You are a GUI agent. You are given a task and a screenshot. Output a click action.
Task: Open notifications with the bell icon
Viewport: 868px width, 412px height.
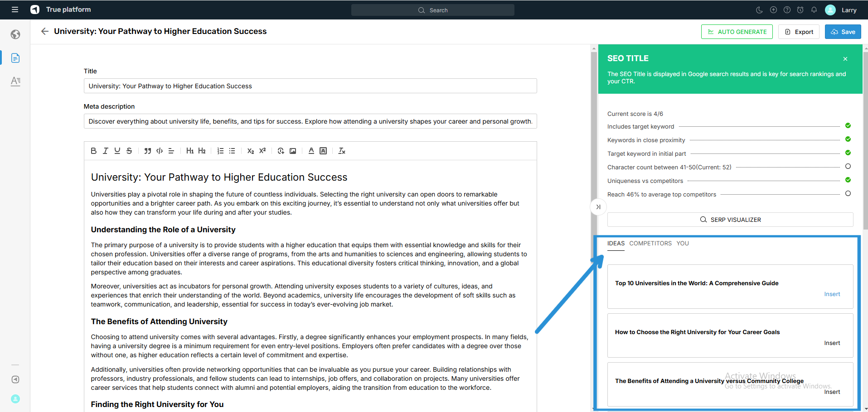814,10
